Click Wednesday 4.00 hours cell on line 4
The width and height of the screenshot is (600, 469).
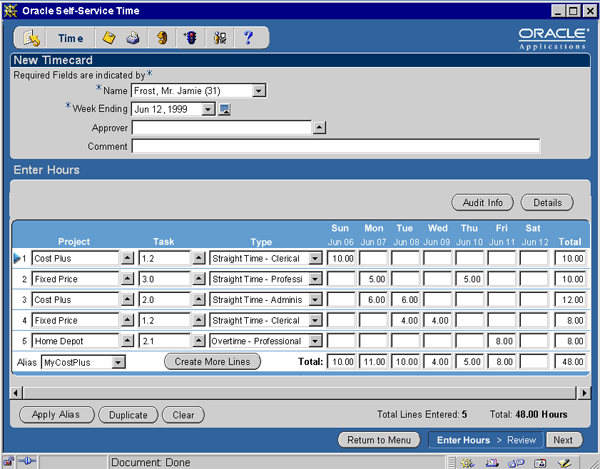point(437,320)
